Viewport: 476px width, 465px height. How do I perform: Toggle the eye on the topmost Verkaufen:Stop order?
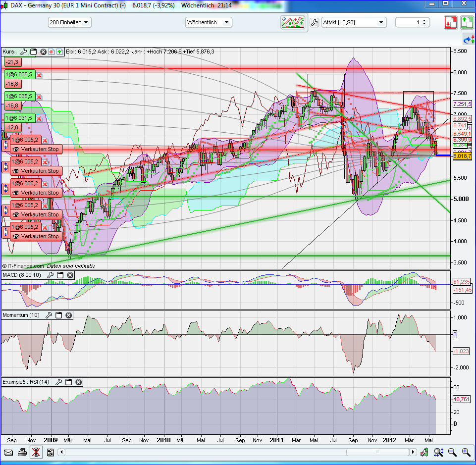[16, 149]
